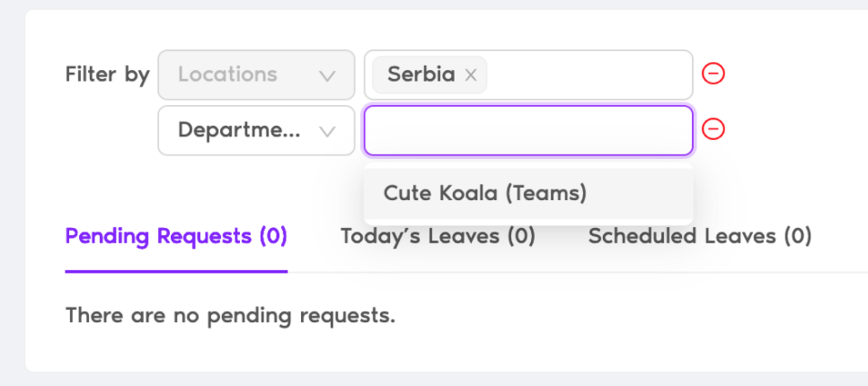Delete the Locations filter row with red minus icon
The image size is (868, 386).
[713, 74]
